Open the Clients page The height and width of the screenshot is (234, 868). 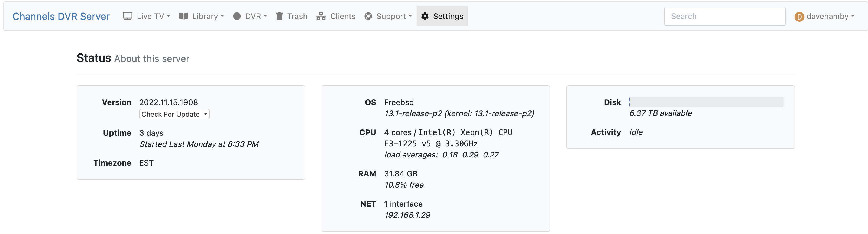pos(342,16)
